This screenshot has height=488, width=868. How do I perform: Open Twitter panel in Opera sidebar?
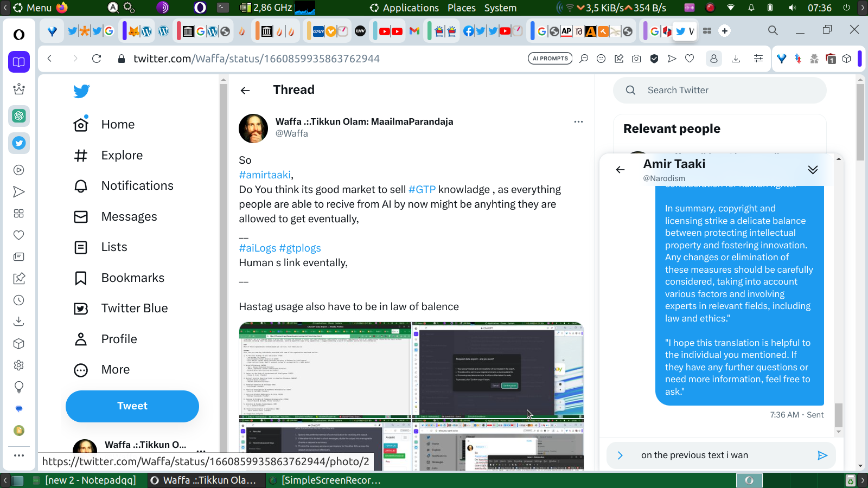[19, 143]
